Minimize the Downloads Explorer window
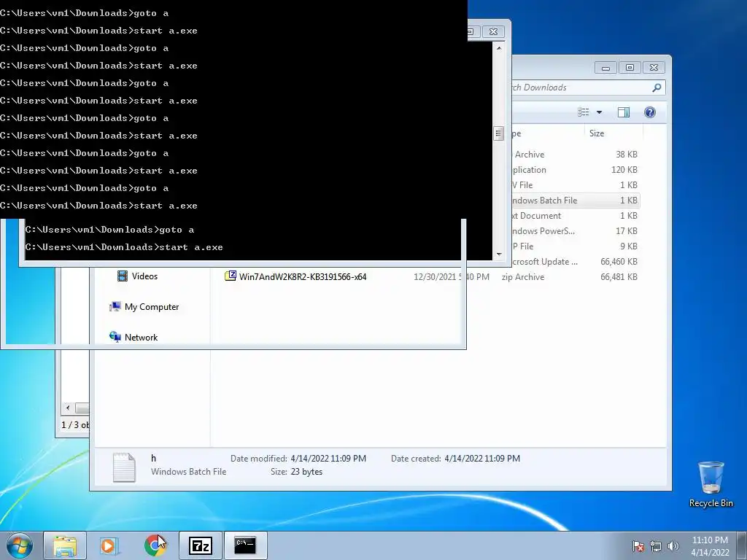Image resolution: width=747 pixels, height=560 pixels. coord(605,68)
